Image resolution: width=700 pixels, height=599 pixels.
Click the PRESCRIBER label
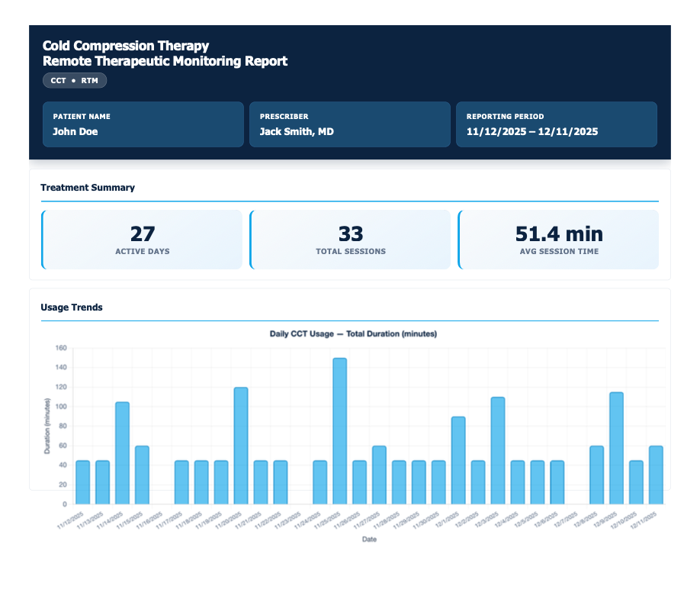(x=284, y=116)
